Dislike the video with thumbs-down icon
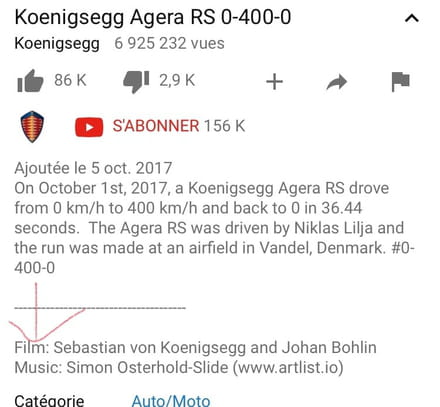The image size is (440, 407). point(136,82)
